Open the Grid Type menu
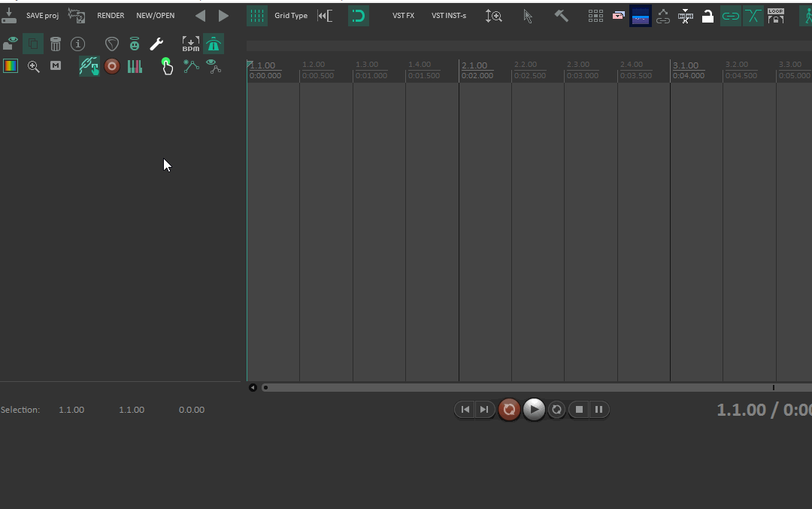The width and height of the screenshot is (812, 509). click(291, 16)
